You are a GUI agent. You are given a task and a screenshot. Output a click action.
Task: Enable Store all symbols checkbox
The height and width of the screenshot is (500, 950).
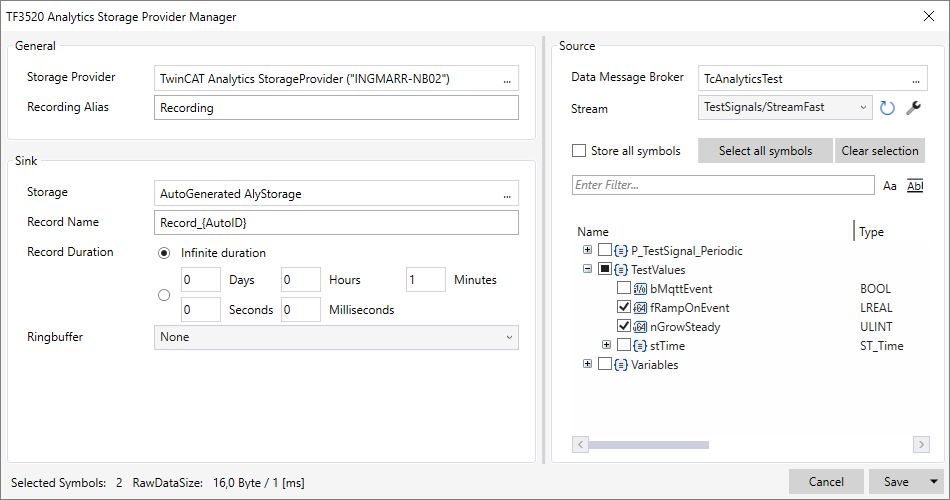[579, 151]
